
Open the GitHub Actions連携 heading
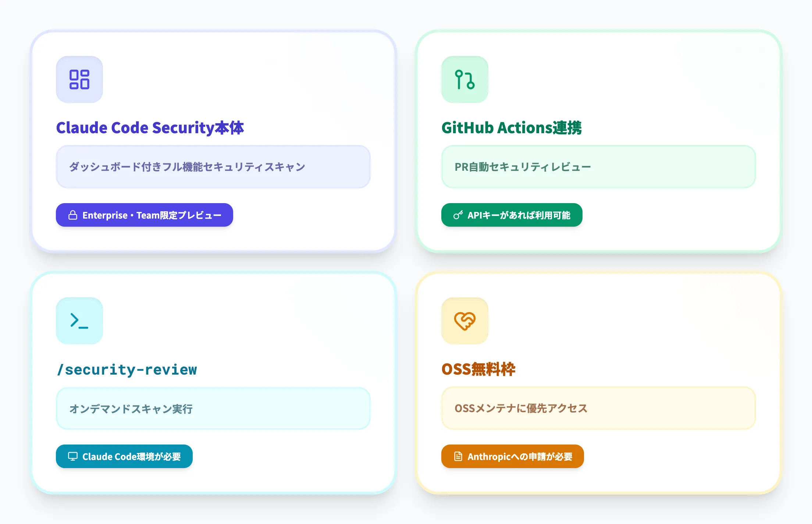tap(512, 128)
